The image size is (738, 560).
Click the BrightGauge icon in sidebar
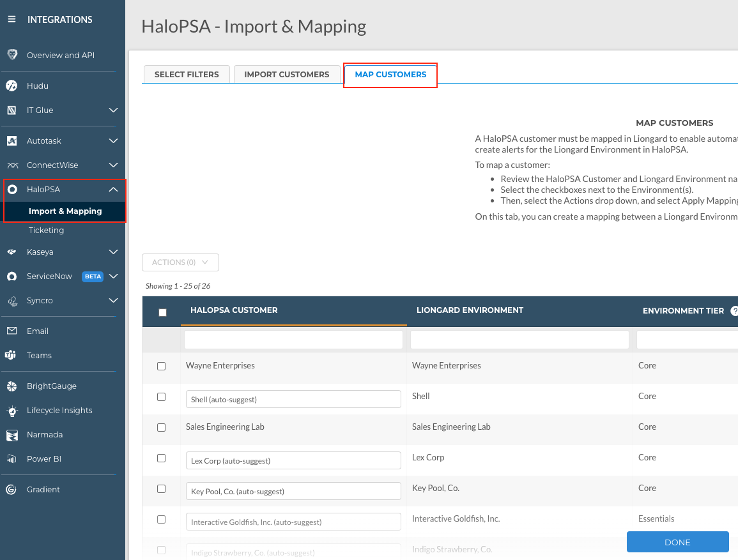click(x=12, y=386)
